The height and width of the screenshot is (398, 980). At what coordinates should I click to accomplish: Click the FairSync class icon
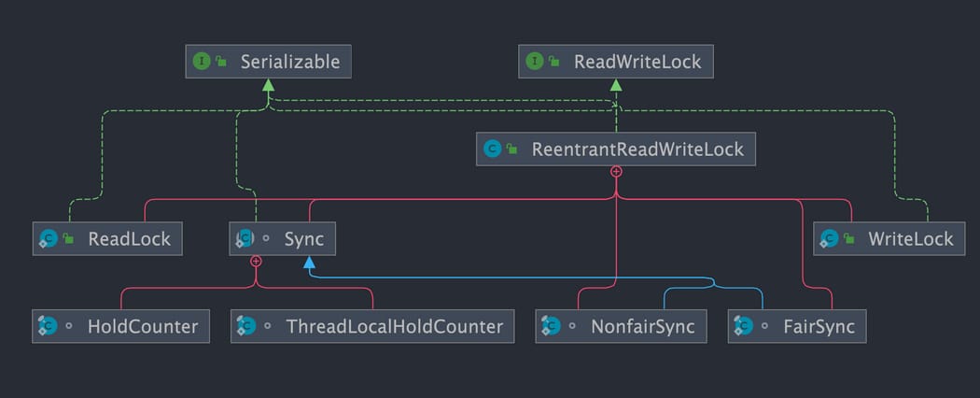[744, 326]
